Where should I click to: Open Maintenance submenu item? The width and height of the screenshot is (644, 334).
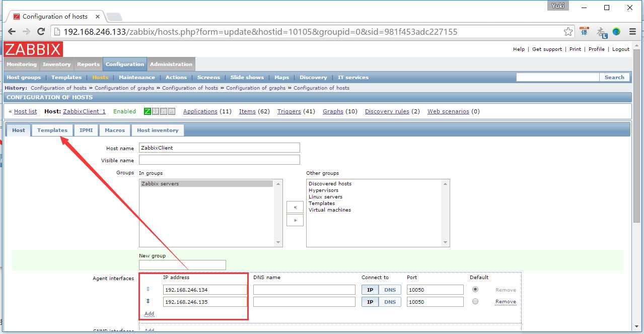coord(137,78)
